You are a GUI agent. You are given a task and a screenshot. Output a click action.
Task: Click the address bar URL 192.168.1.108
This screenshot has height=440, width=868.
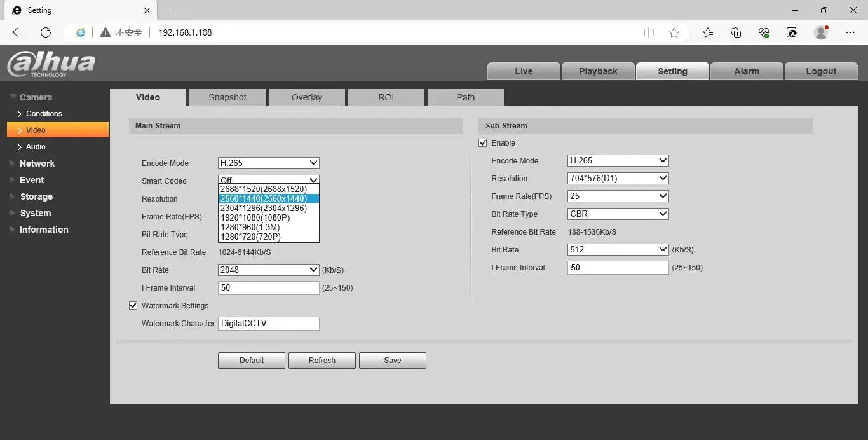pyautogui.click(x=185, y=32)
